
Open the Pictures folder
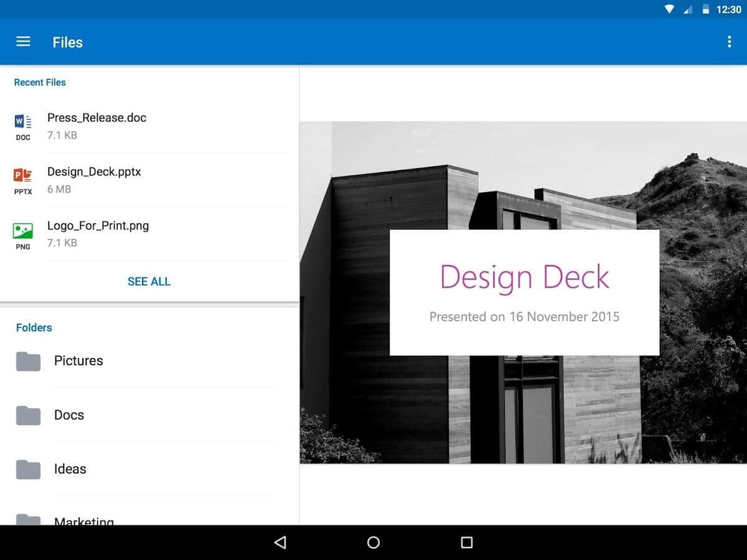(x=78, y=361)
